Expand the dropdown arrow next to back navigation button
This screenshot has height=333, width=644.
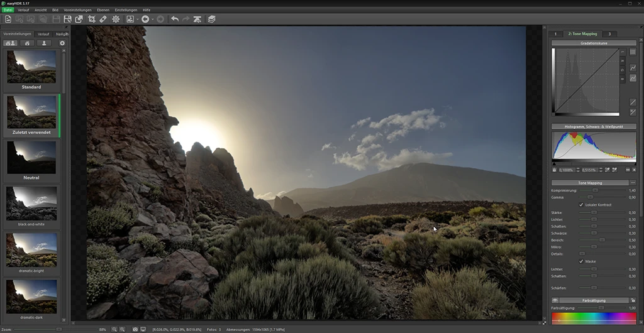(x=153, y=19)
